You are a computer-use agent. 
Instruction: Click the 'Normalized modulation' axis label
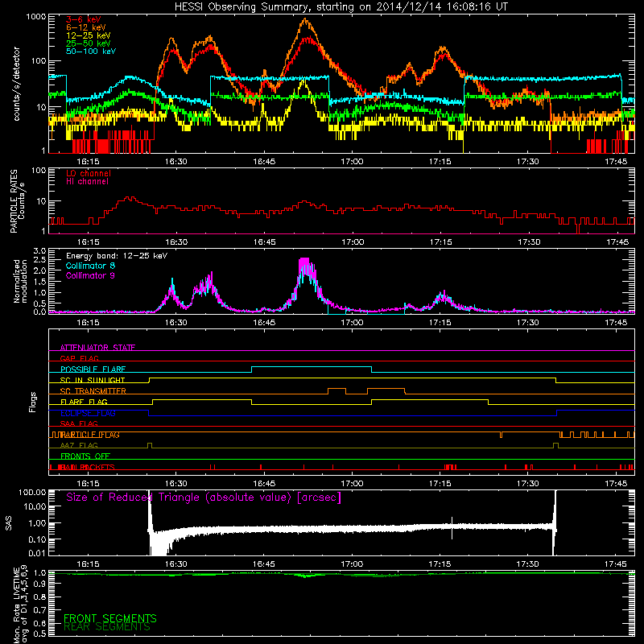pyautogui.click(x=20, y=281)
